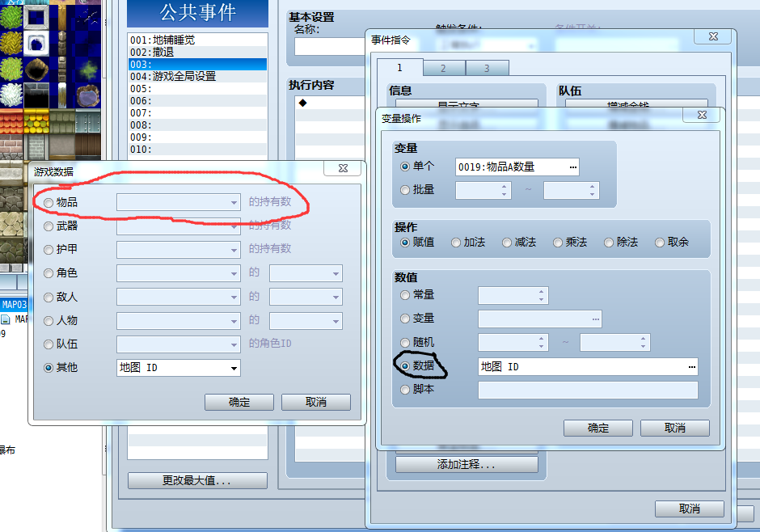Select common event 001:地铺睡觉
The image size is (760, 532).
point(198,40)
